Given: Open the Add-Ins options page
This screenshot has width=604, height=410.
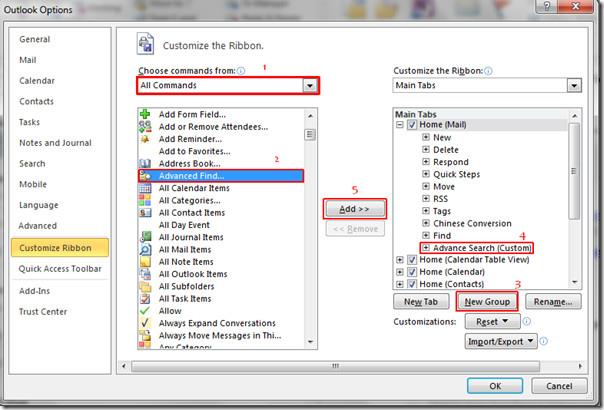Looking at the screenshot, I should [x=34, y=291].
